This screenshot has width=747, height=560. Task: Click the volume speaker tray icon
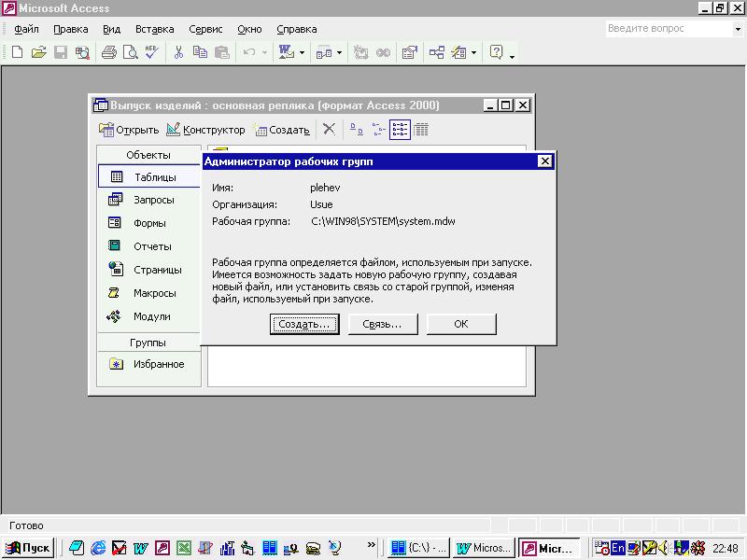pyautogui.click(x=663, y=548)
